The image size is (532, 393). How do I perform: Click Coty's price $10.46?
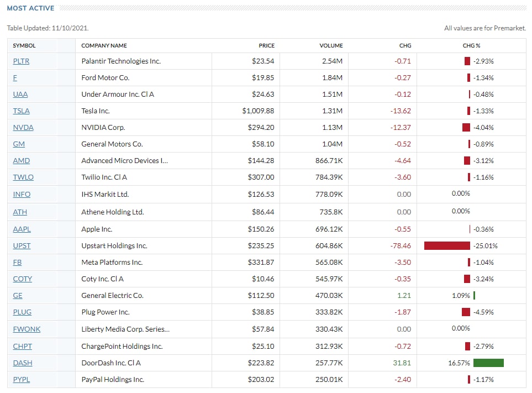[x=263, y=279]
